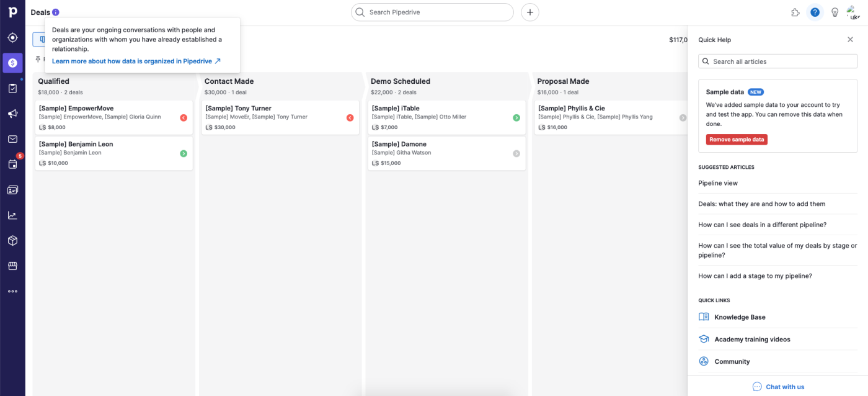Image resolution: width=868 pixels, height=396 pixels.
Task: Open the Pipeline view article
Action: [718, 183]
